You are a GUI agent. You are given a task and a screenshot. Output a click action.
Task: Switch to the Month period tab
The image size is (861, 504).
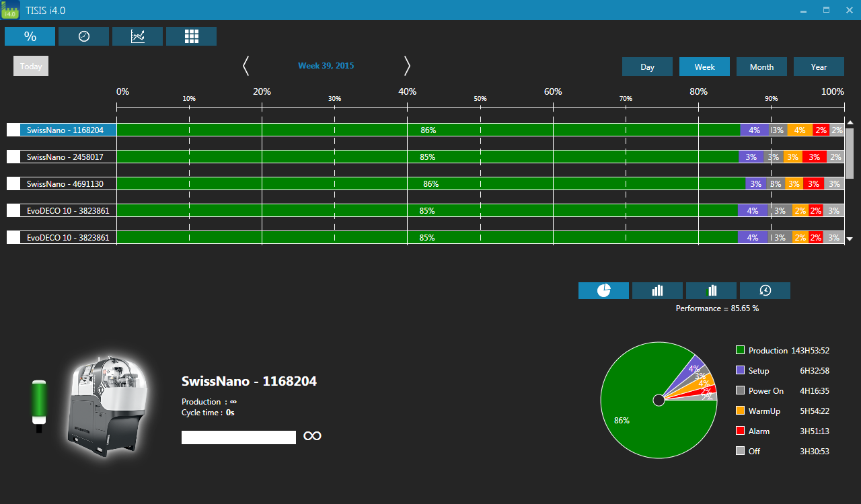(x=761, y=67)
